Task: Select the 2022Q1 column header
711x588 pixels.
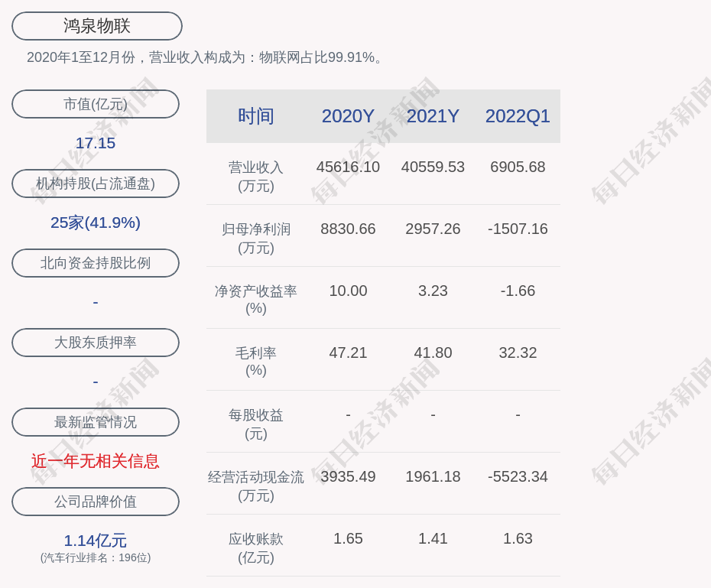Action: [518, 116]
